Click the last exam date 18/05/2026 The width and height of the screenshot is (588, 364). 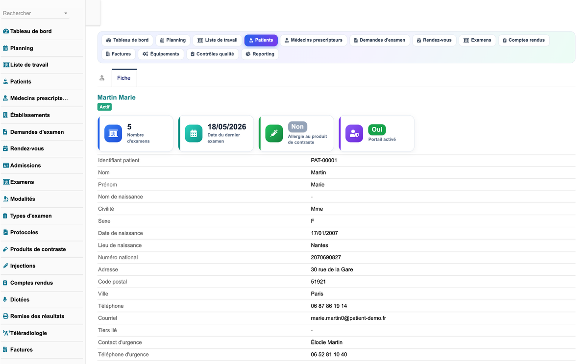(227, 127)
